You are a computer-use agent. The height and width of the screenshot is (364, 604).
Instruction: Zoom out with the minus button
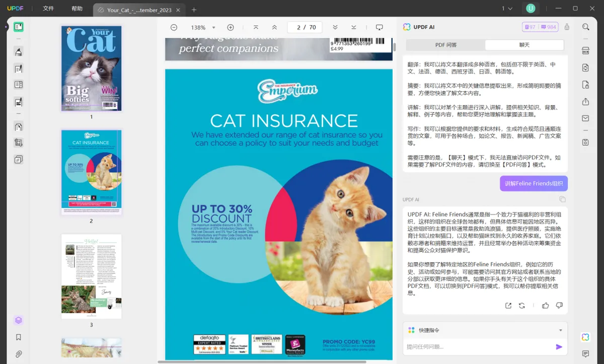click(x=174, y=27)
